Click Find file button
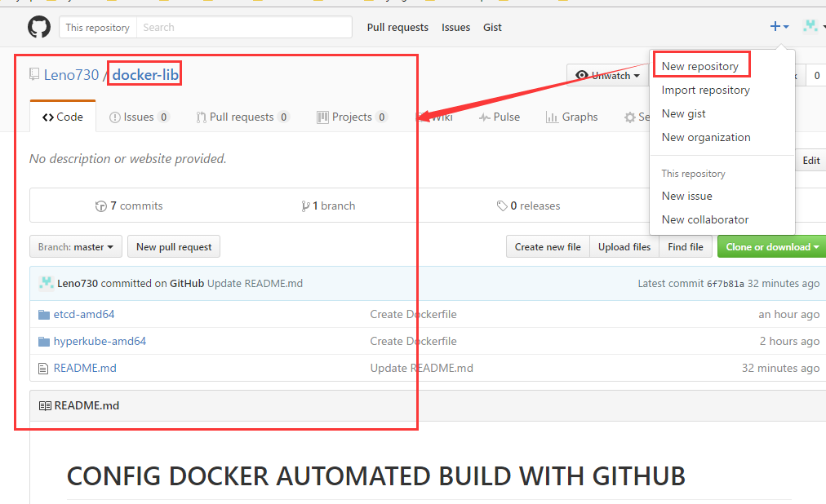The width and height of the screenshot is (826, 504). [686, 247]
